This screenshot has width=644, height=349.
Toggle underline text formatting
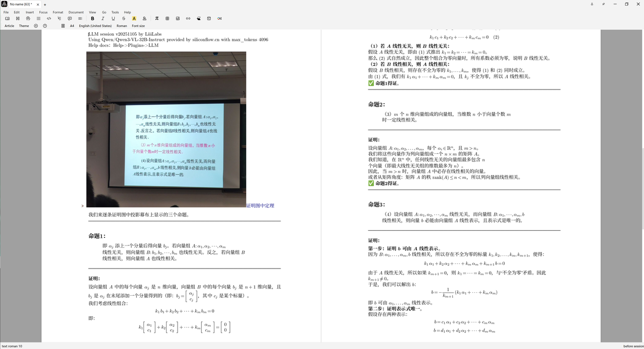click(x=113, y=19)
